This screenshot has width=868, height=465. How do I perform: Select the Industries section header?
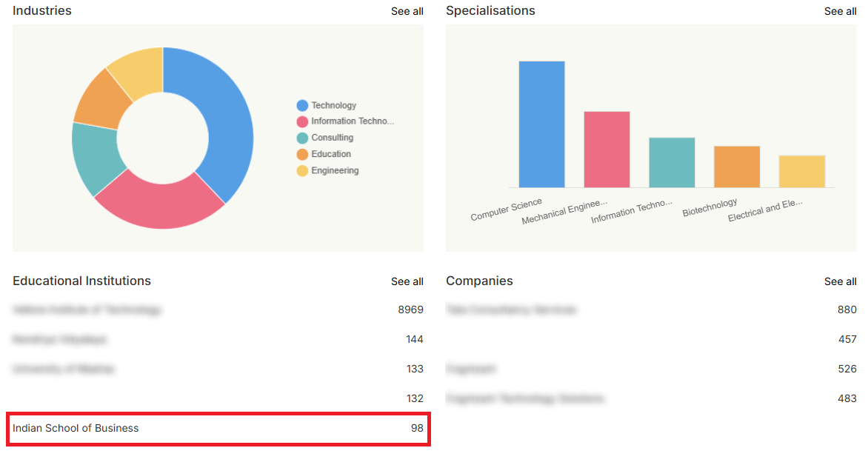point(41,10)
